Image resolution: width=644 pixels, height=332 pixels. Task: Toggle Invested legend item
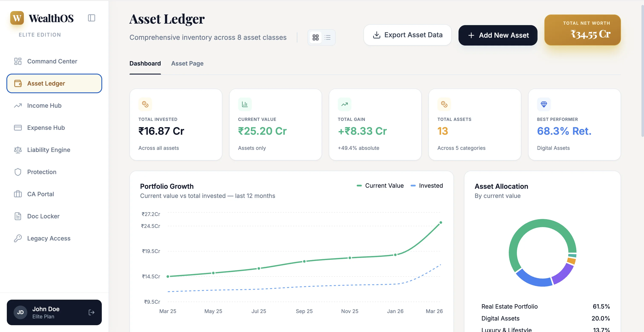[x=427, y=186]
